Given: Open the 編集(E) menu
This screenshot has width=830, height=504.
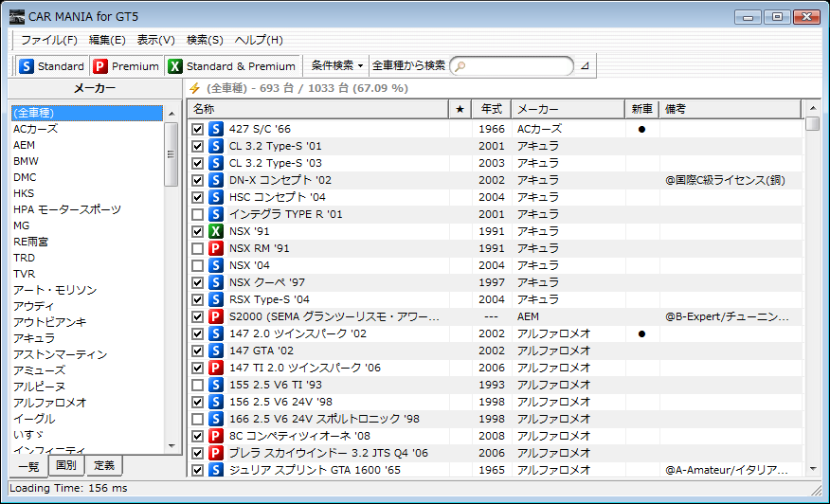Looking at the screenshot, I should click(x=107, y=40).
